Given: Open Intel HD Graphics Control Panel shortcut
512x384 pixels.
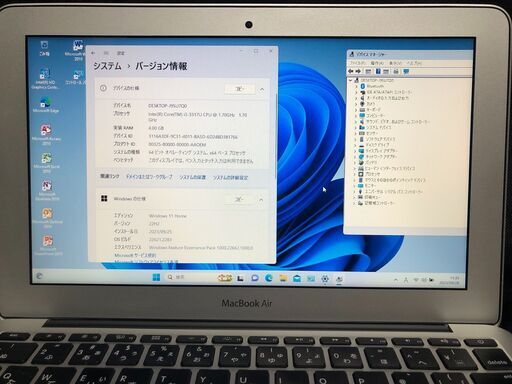Looking at the screenshot, I should [x=45, y=79].
